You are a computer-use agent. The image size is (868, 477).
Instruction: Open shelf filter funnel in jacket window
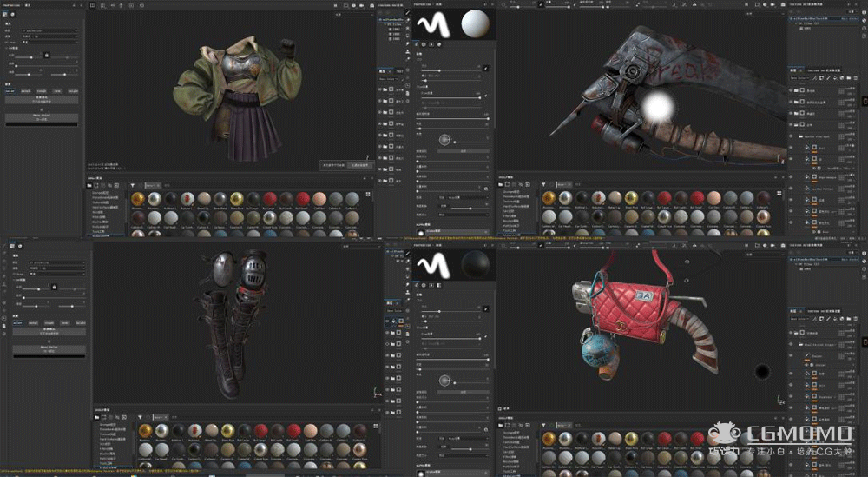point(132,186)
